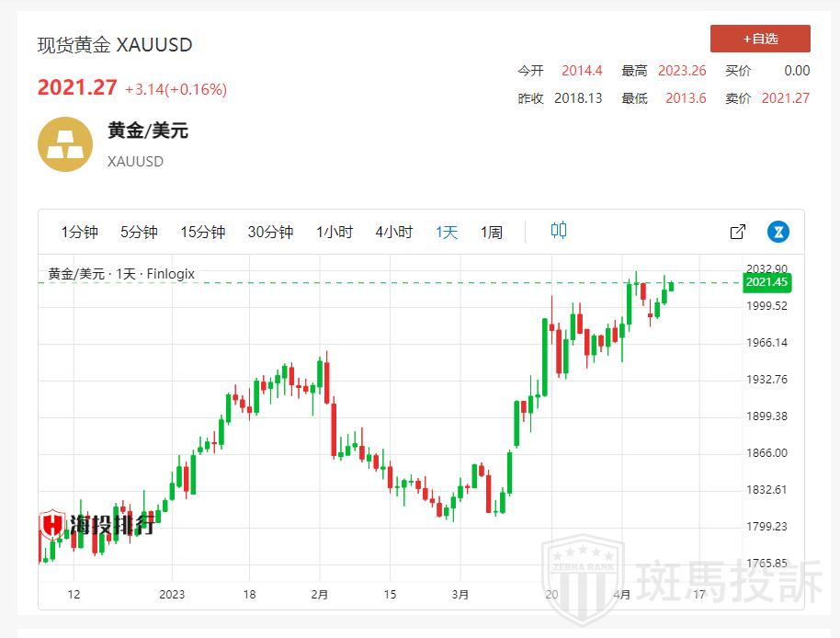
Task: Click the gold bars 黄金/美元 icon
Action: click(x=64, y=144)
